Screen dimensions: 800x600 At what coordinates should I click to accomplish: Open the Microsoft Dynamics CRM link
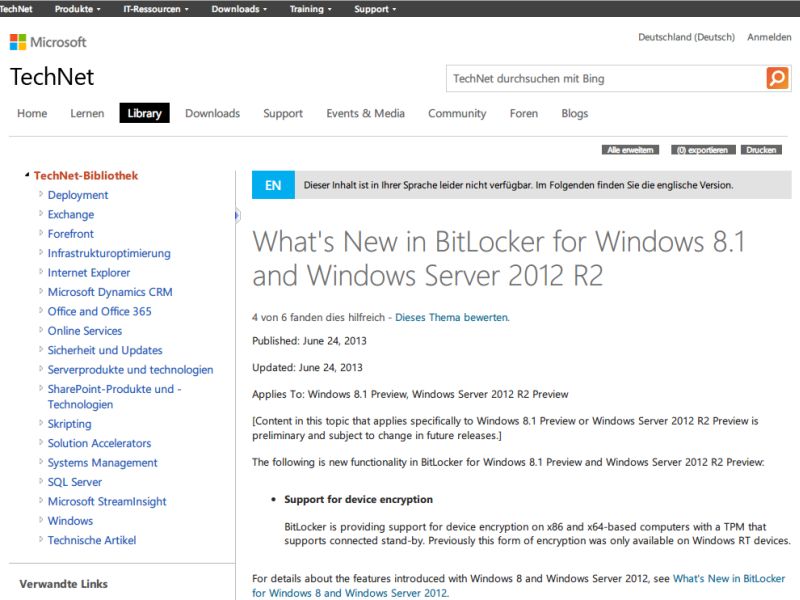click(110, 292)
